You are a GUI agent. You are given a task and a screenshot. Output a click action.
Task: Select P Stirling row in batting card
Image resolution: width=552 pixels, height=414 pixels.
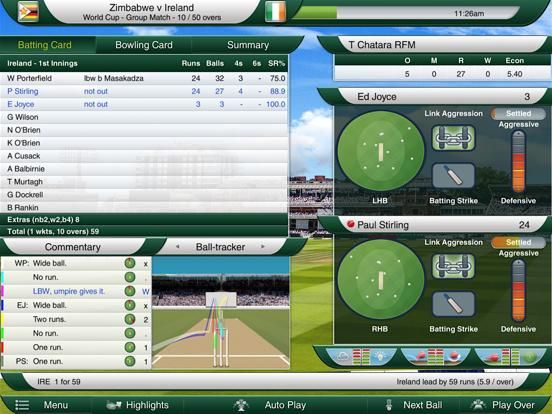pyautogui.click(x=144, y=91)
